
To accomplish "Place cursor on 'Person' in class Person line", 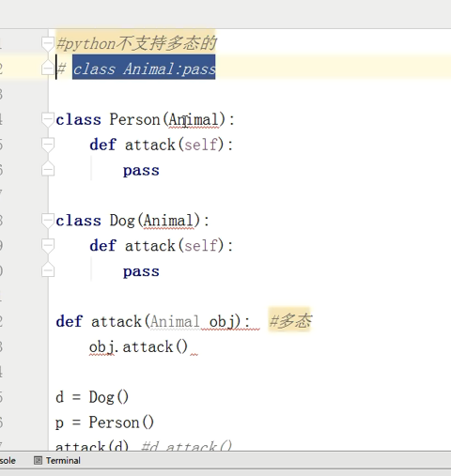I will click(x=134, y=119).
